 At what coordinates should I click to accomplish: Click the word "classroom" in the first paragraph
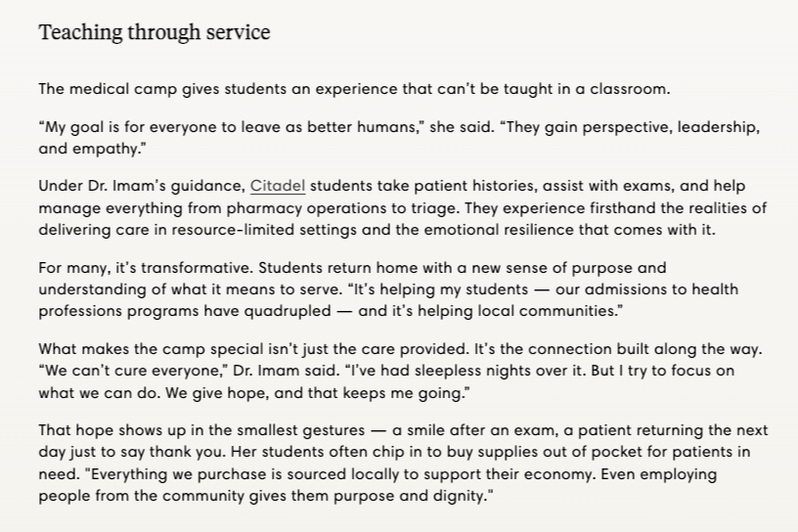pyautogui.click(x=628, y=89)
